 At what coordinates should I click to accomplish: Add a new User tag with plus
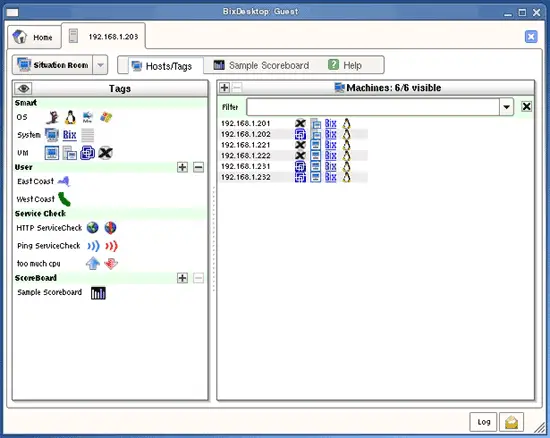[x=182, y=167]
